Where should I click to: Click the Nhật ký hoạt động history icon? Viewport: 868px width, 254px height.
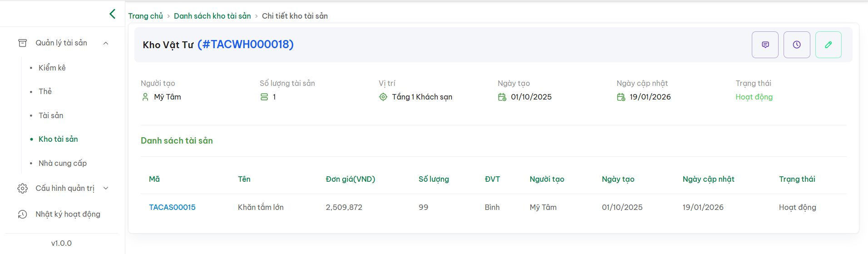click(22, 214)
